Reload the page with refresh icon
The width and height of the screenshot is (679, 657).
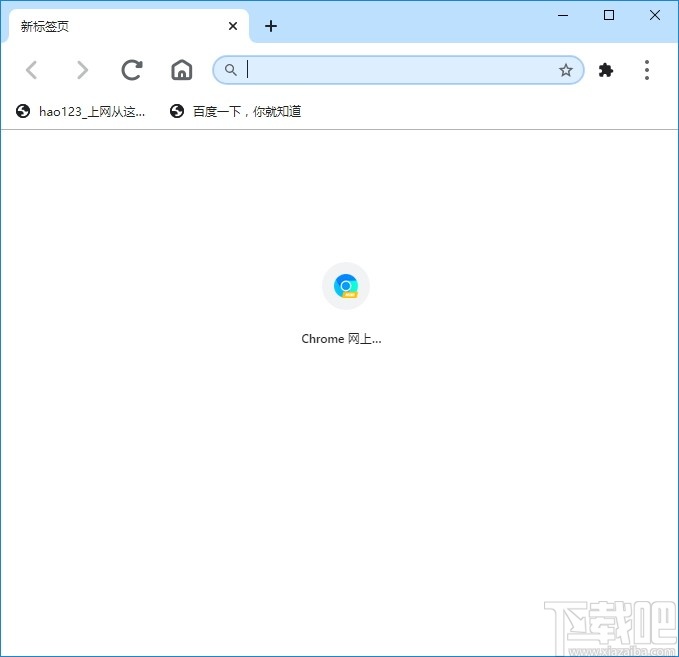(132, 70)
